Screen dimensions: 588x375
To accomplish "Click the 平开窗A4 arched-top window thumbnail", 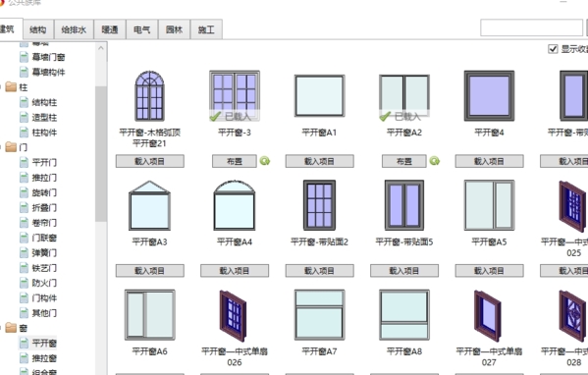I will coord(235,205).
